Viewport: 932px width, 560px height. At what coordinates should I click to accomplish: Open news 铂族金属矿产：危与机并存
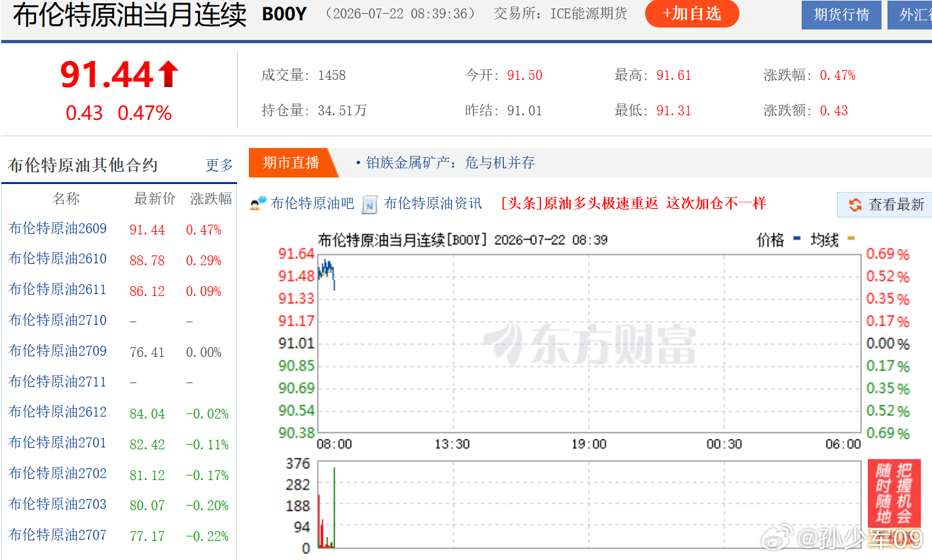coord(451,162)
